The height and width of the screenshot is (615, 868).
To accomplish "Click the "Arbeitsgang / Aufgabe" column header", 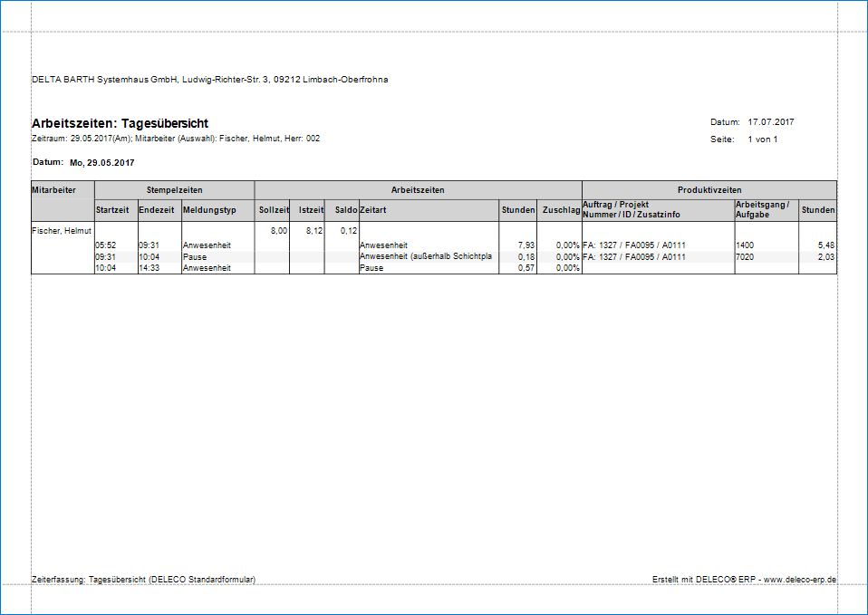I will pos(762,210).
